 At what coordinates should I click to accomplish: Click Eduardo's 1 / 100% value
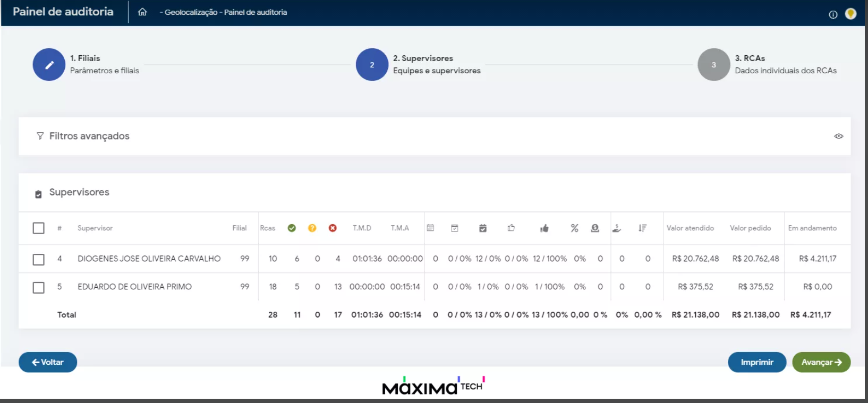tap(550, 287)
